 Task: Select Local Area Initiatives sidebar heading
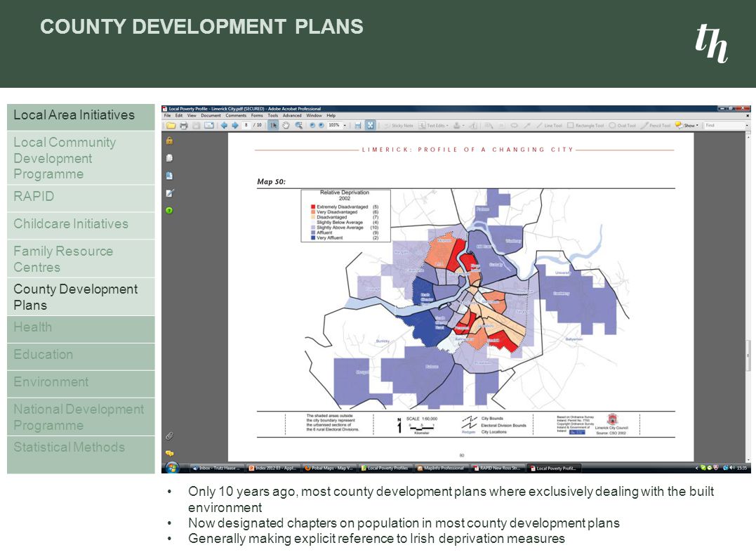[81, 117]
